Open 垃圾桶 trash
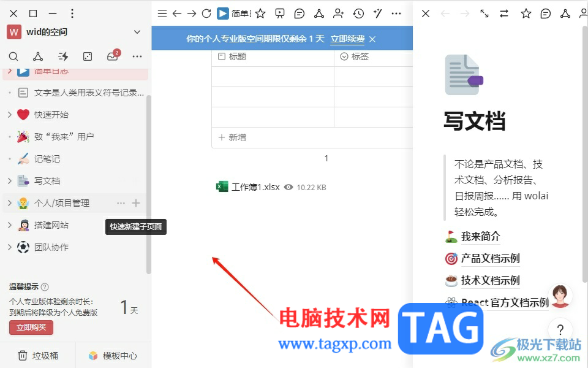The image size is (588, 368). pos(38,356)
